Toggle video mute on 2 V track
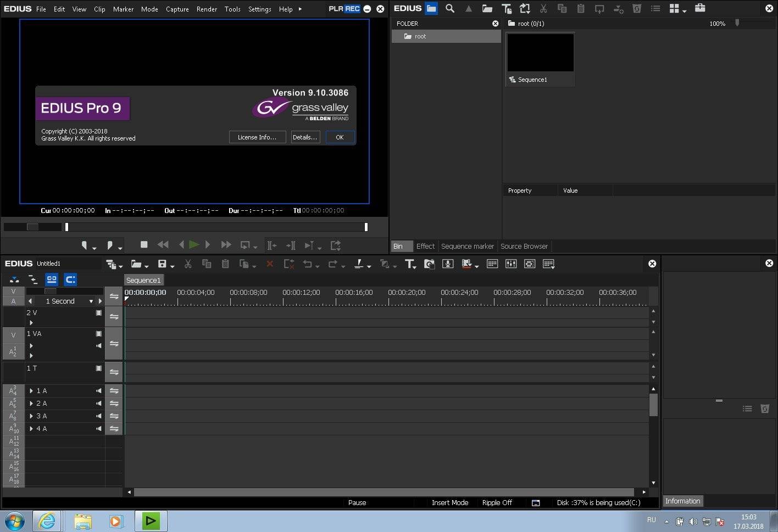The height and width of the screenshot is (532, 778). [99, 313]
